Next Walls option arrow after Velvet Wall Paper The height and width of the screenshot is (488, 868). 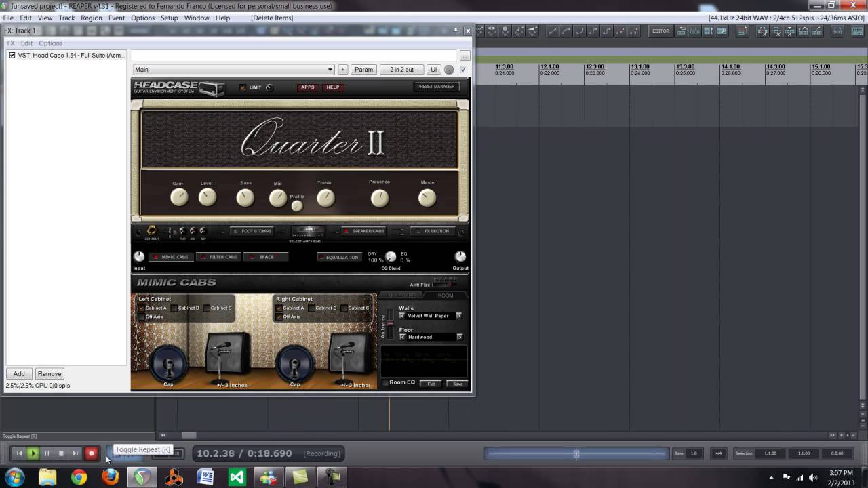459,316
